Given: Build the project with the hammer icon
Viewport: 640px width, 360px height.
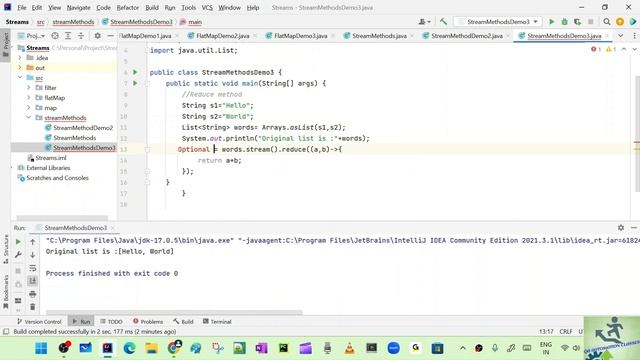Looking at the screenshot, I should pos(443,22).
